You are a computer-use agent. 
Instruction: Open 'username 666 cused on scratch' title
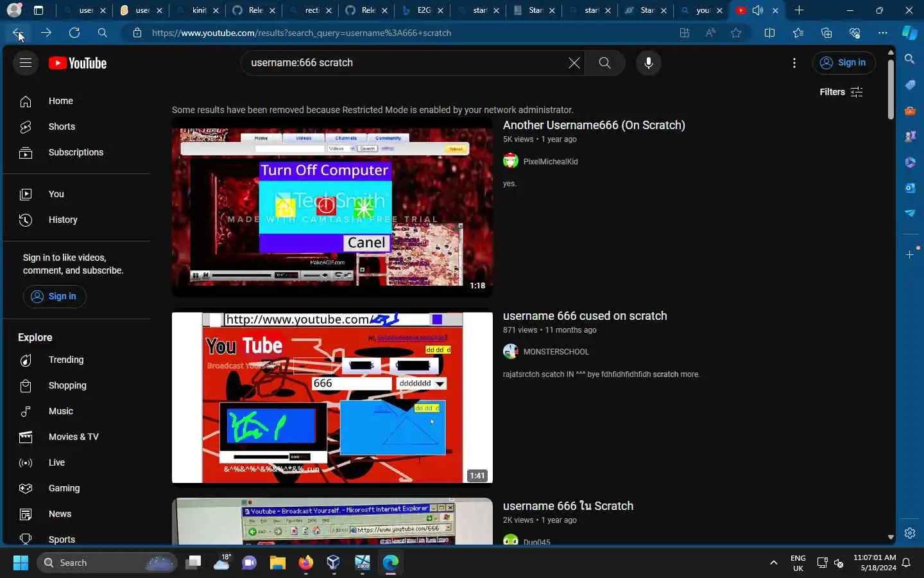585,316
